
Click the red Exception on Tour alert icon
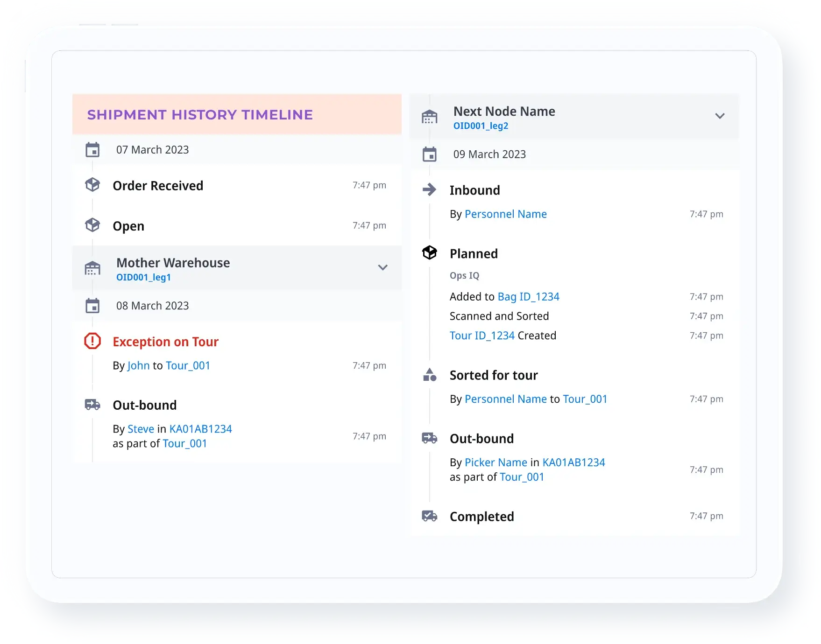[92, 341]
